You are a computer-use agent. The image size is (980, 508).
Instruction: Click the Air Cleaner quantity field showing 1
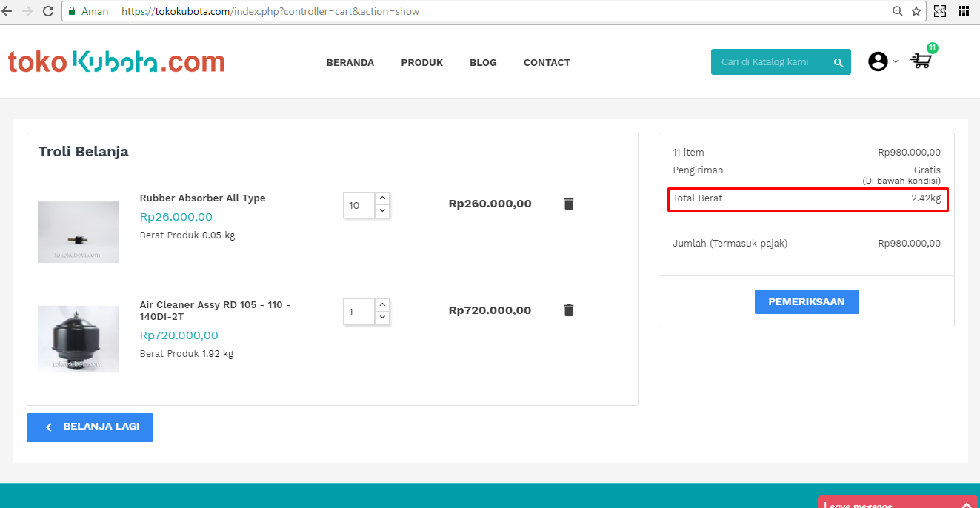[359, 313]
